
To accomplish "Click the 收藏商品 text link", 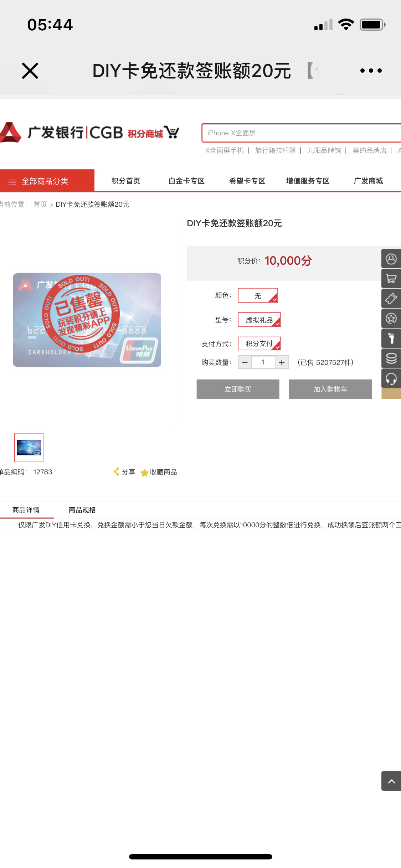I will pos(164,472).
